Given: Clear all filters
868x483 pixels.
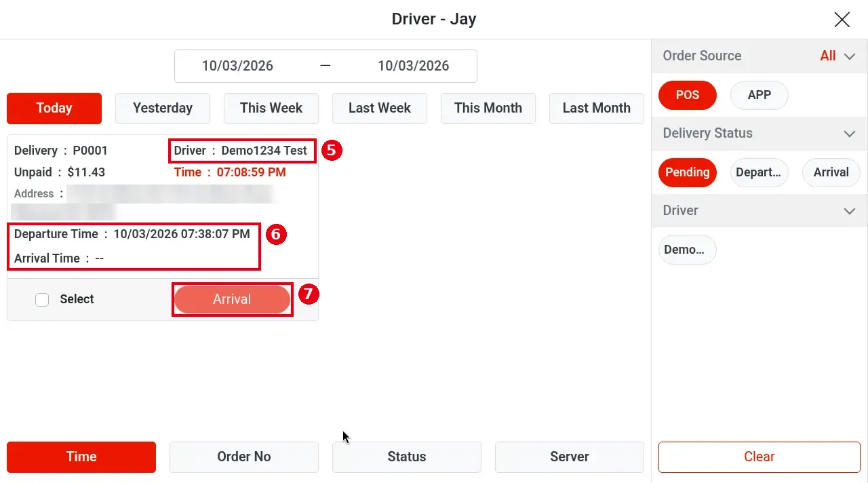Looking at the screenshot, I should (759, 457).
